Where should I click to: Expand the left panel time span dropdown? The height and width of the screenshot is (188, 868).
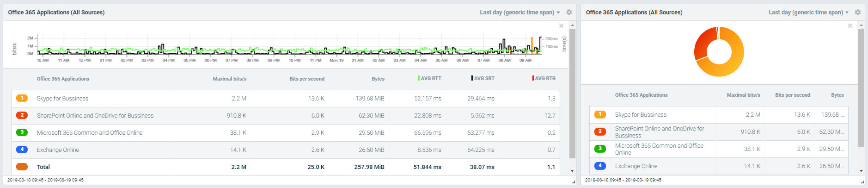(x=520, y=13)
